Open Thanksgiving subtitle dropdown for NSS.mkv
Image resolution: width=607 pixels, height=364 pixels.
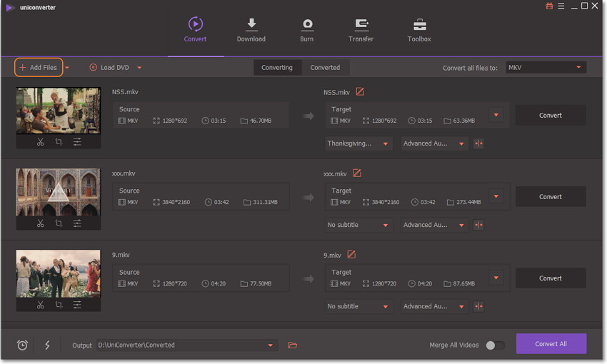358,143
